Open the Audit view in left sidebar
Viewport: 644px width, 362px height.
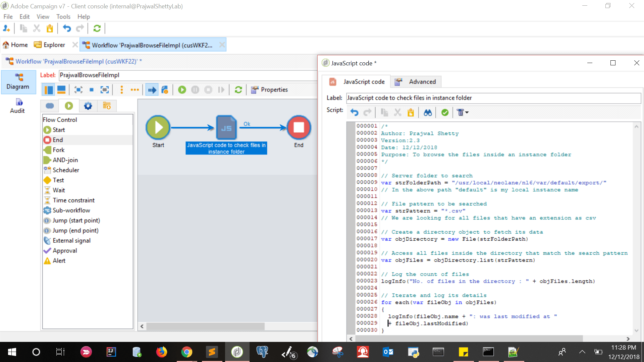[17, 106]
